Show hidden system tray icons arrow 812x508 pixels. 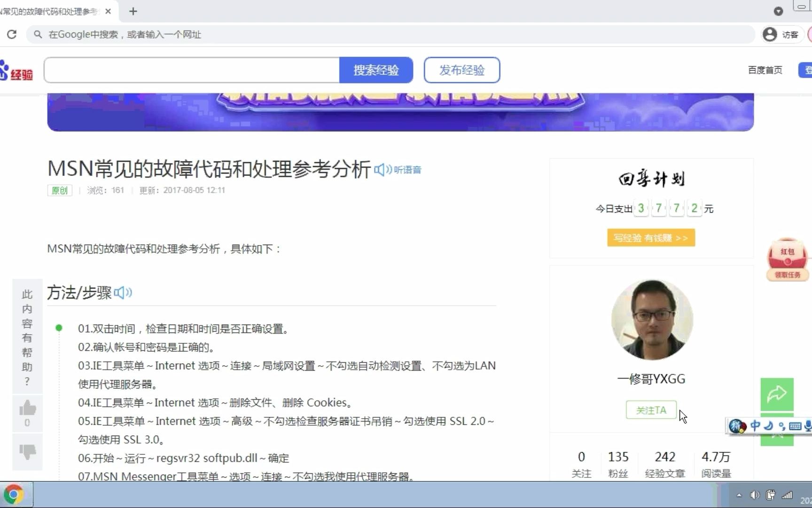coord(739,495)
